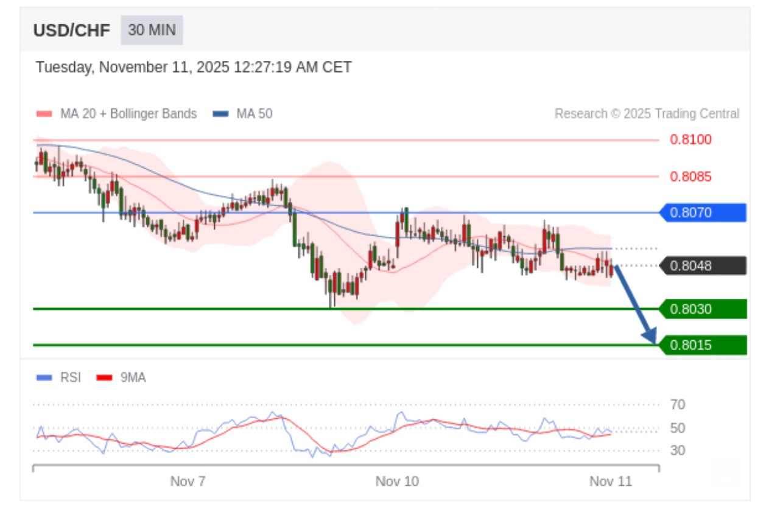Click the USD/CHF pair title
The height and width of the screenshot is (532, 766).
pos(72,30)
